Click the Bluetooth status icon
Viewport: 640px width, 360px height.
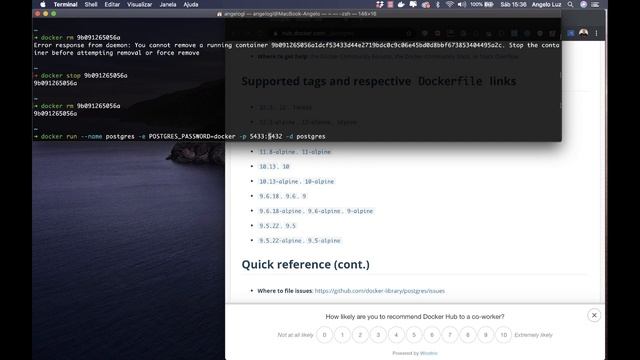point(438,4)
